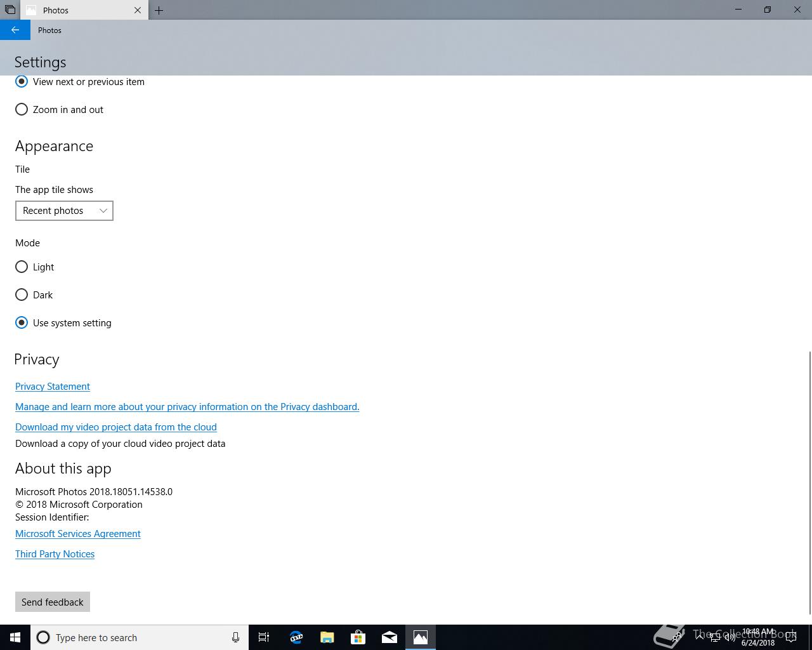This screenshot has height=650, width=812.
Task: Click the network icon in system tray
Action: [714, 637]
